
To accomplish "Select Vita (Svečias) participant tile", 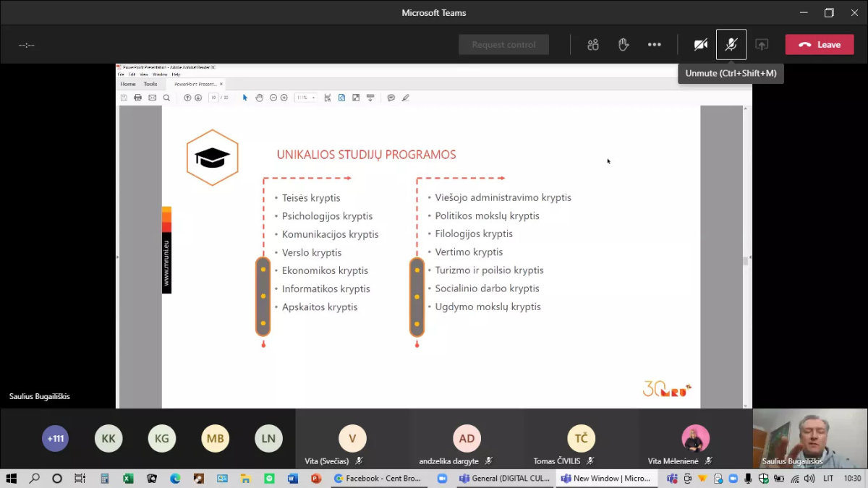I will click(352, 439).
